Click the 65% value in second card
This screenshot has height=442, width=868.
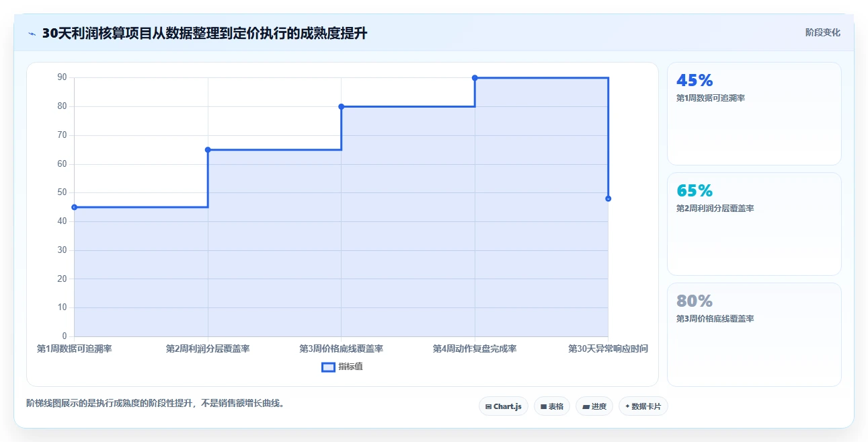(695, 190)
